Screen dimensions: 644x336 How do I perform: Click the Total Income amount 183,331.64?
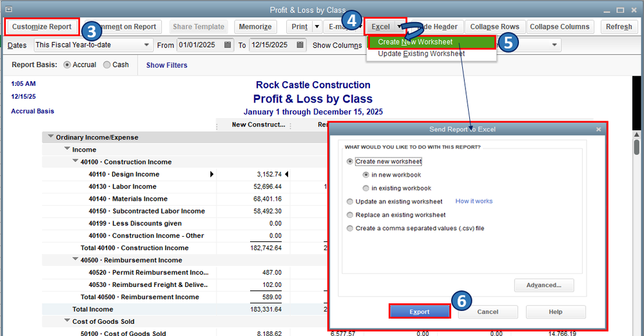[x=266, y=310]
